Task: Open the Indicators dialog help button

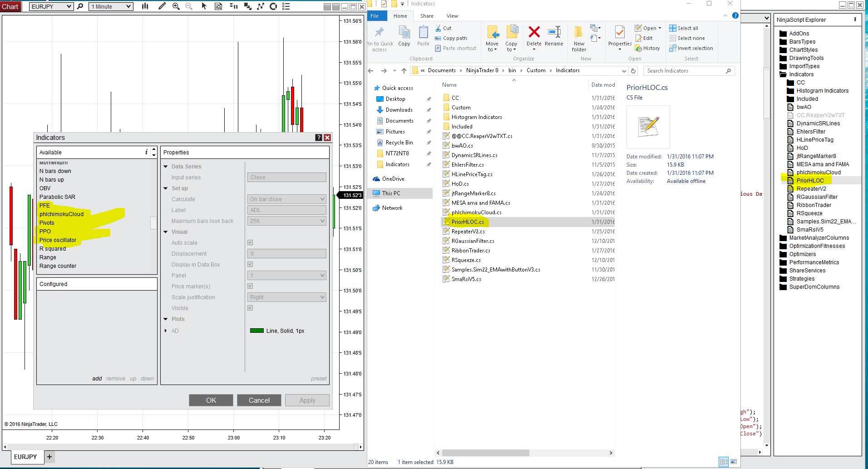Action: [319, 138]
